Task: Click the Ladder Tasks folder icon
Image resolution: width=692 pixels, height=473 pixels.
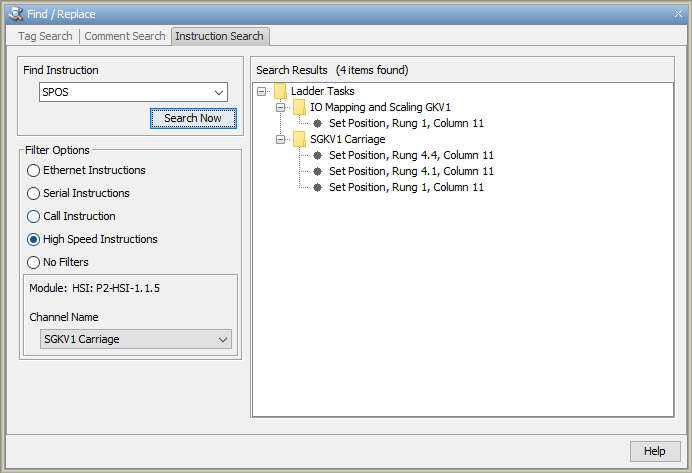Action: (280, 91)
